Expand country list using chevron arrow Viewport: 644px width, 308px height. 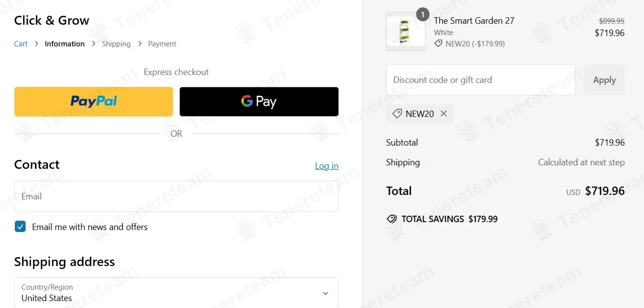click(325, 293)
